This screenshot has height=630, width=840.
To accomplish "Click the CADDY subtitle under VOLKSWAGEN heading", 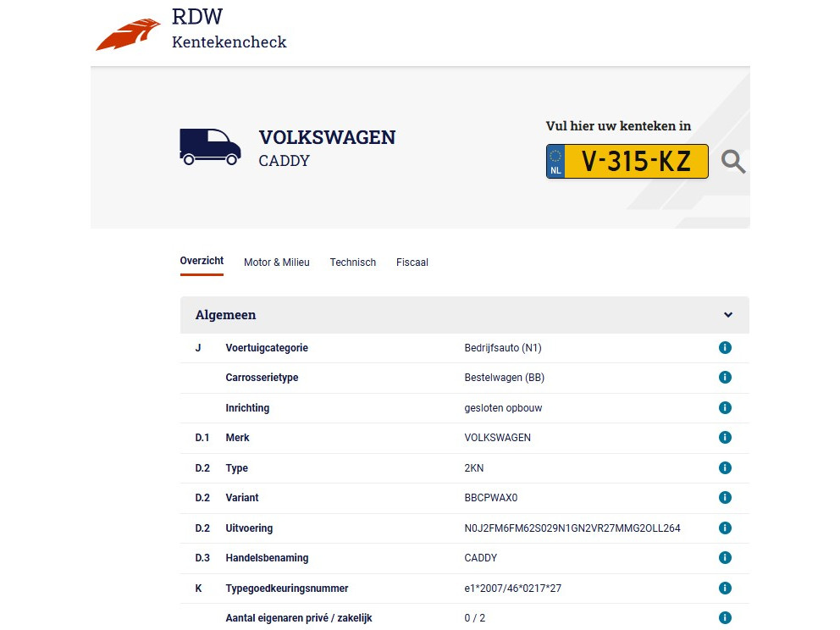I will click(x=284, y=161).
